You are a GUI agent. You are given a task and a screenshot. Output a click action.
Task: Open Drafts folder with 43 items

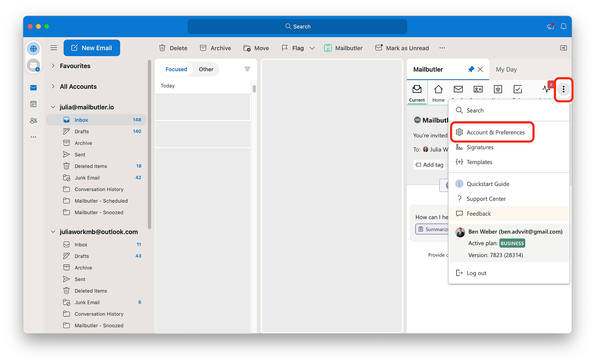[96, 256]
